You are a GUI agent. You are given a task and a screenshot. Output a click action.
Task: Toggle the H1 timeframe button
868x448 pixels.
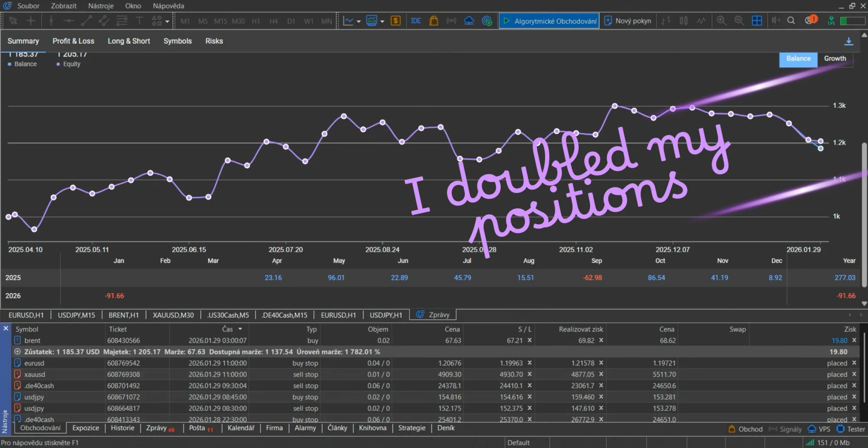[x=256, y=21]
